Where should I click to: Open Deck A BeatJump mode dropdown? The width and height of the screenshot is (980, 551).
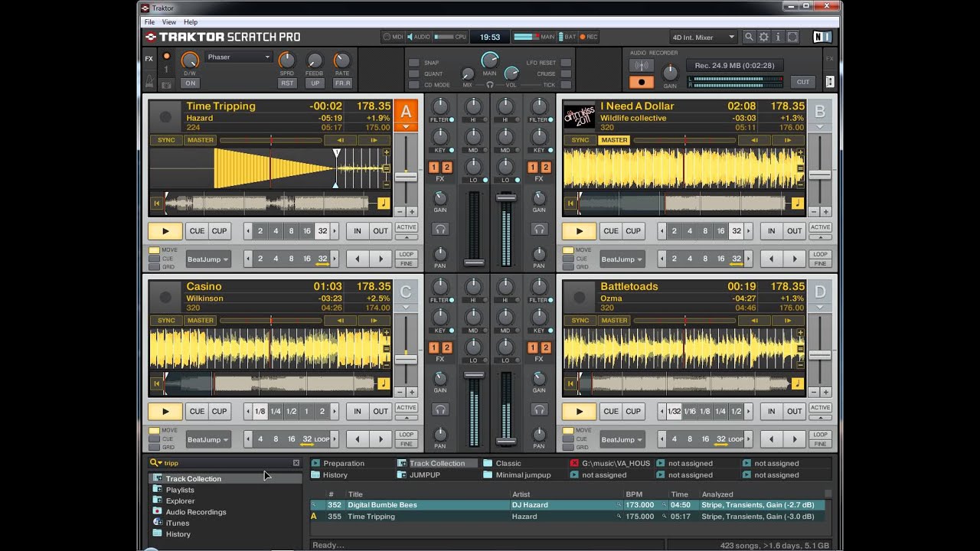tap(208, 259)
